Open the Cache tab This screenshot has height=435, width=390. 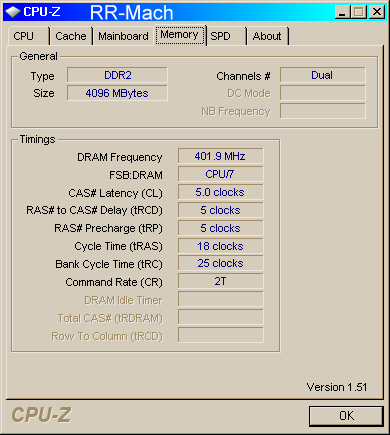pyautogui.click(x=71, y=36)
